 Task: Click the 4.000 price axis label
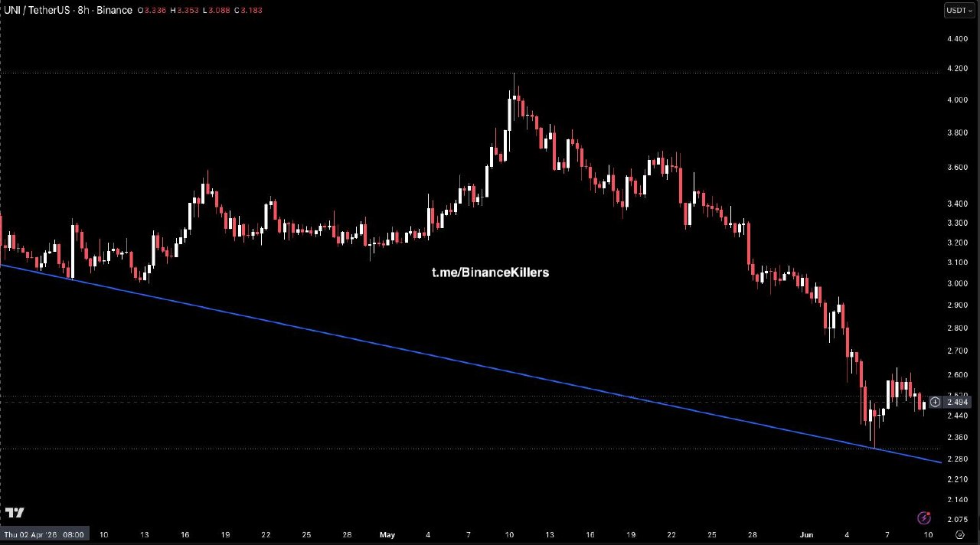click(957, 100)
